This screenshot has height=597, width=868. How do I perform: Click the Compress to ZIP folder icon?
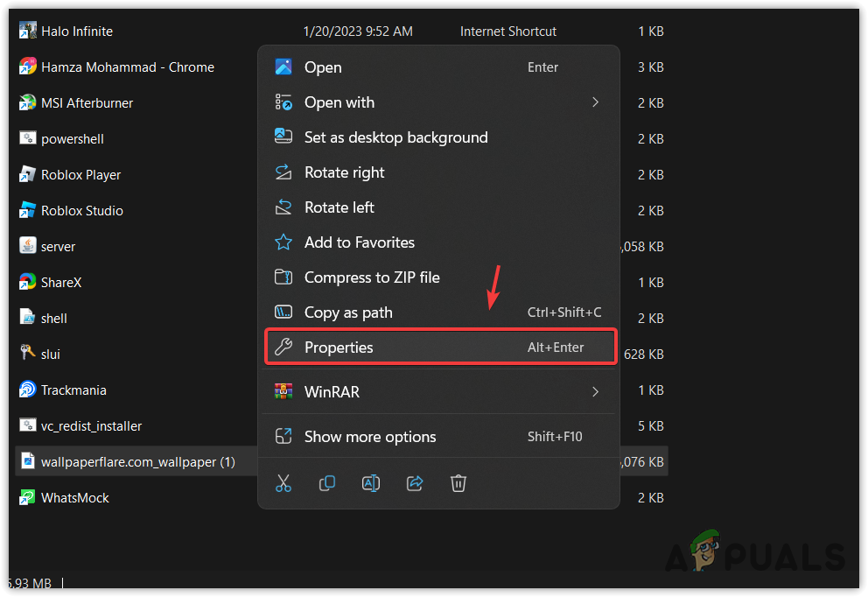coord(283,277)
